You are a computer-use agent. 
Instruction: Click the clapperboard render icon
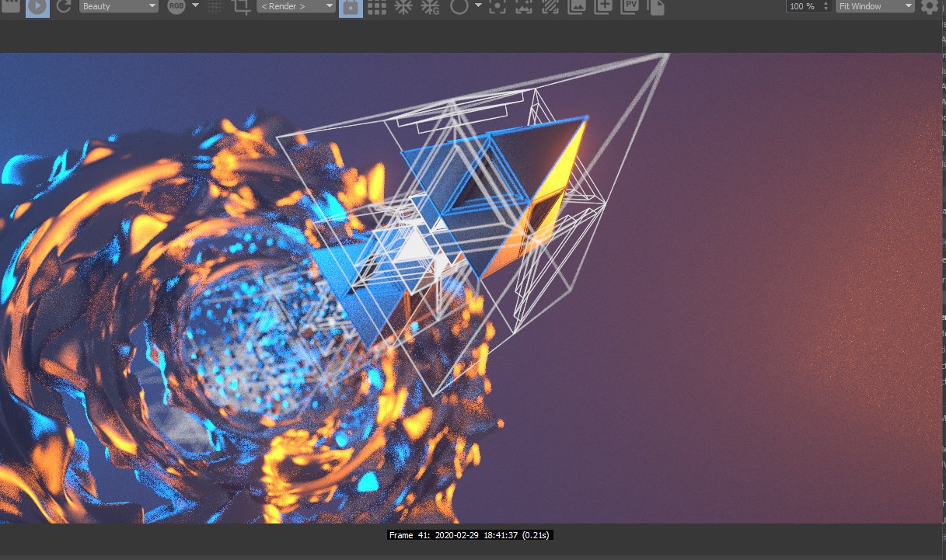[10, 5]
